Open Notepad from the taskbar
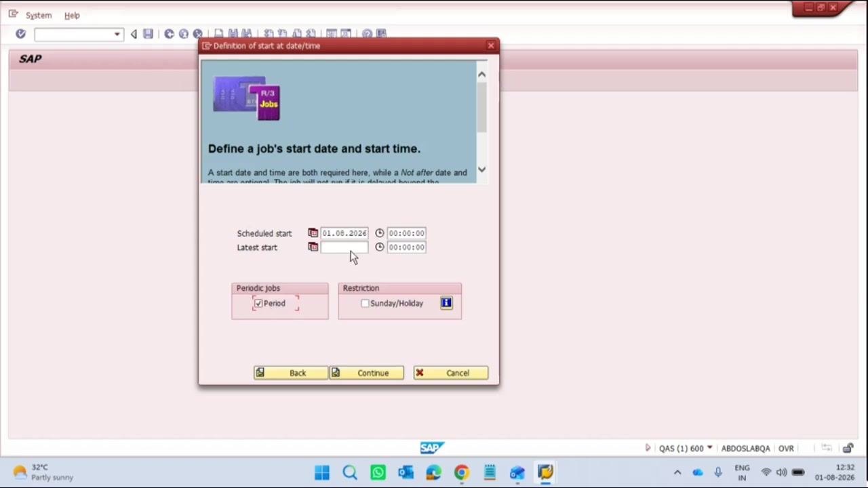This screenshot has width=868, height=488. click(489, 472)
